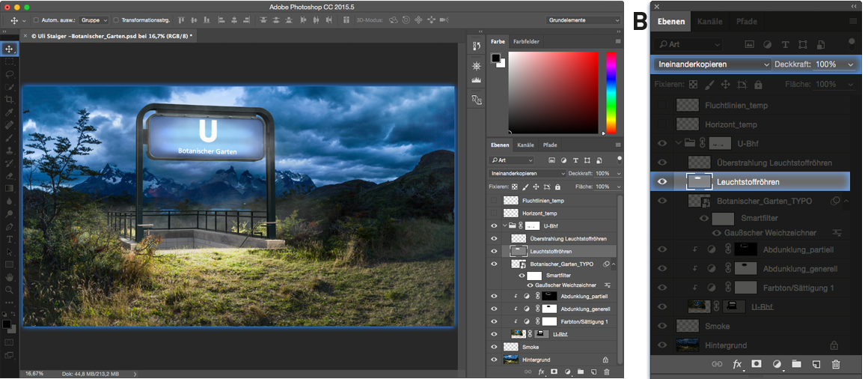Select the Hand tool
The width and height of the screenshot is (868, 379).
point(10,277)
